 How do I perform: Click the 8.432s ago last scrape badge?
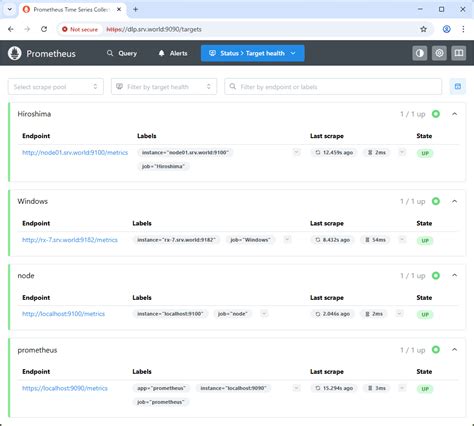(x=332, y=240)
